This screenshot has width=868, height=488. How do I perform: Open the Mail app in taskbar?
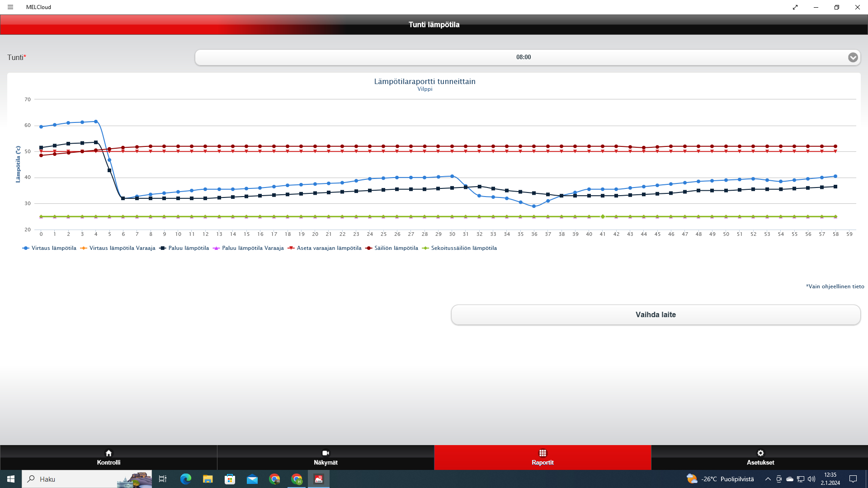(x=252, y=479)
